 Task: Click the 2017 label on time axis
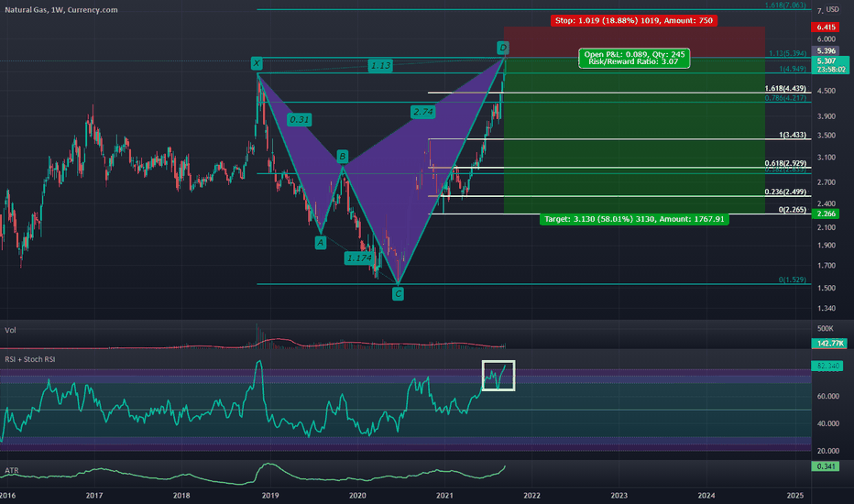click(94, 496)
